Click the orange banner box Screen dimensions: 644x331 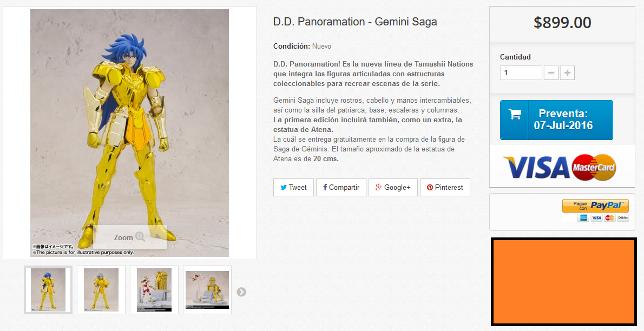click(x=563, y=282)
